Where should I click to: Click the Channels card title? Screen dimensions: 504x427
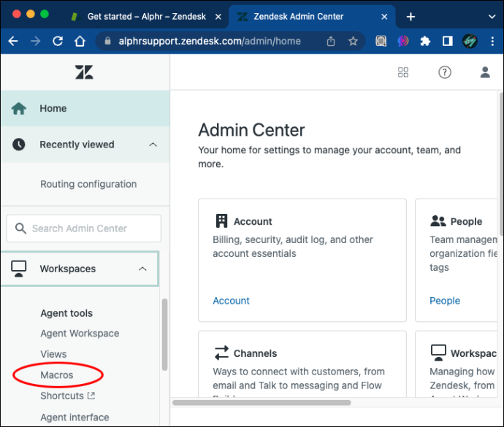pyautogui.click(x=255, y=353)
